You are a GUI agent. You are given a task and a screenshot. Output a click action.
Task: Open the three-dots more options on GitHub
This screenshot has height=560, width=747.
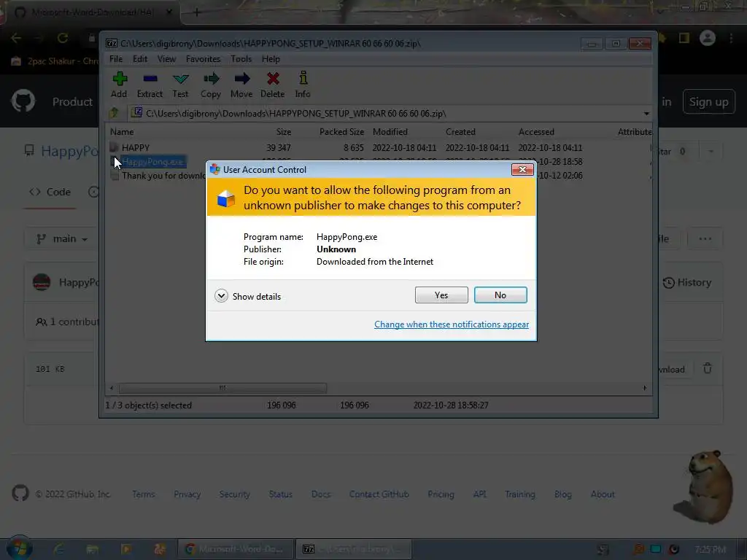tap(705, 238)
